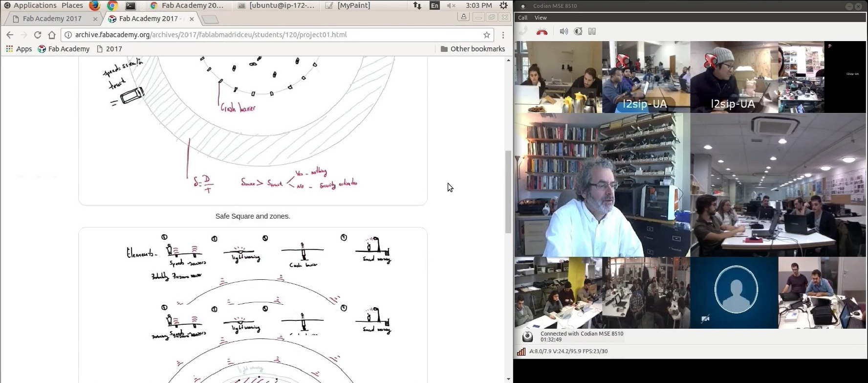Open the browser home page
The image size is (868, 383).
[52, 35]
